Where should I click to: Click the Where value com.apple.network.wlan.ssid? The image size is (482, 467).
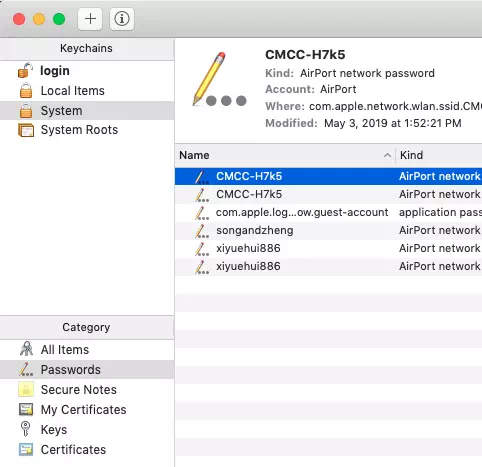[395, 106]
